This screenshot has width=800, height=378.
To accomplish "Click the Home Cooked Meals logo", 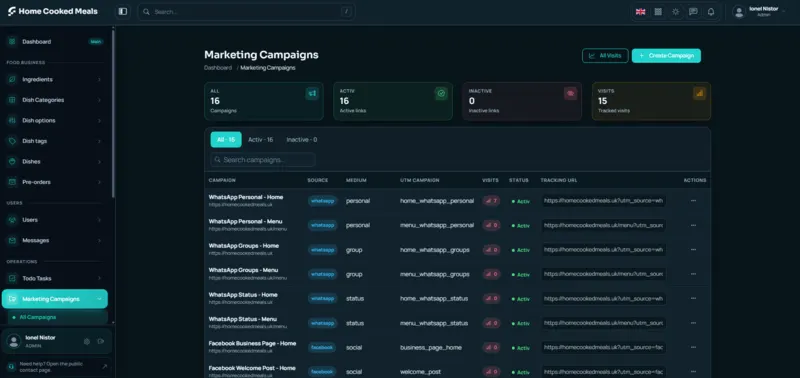I will click(52, 11).
